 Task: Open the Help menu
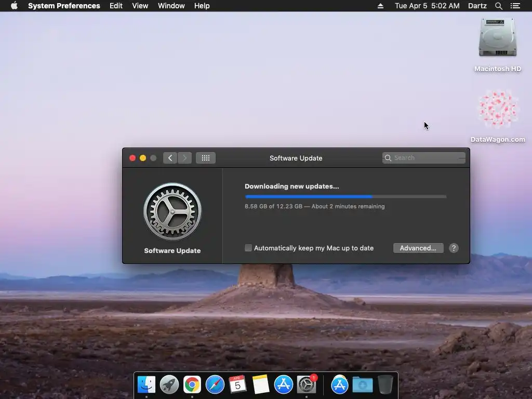202,6
